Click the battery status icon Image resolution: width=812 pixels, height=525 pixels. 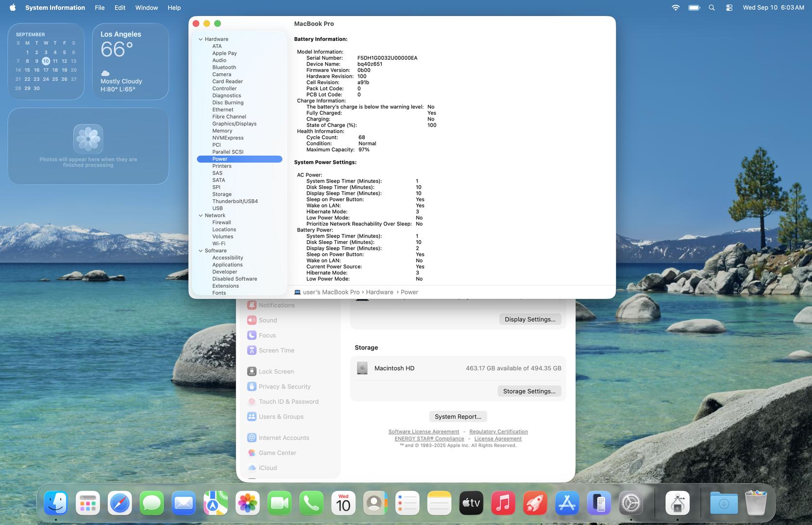pos(694,7)
